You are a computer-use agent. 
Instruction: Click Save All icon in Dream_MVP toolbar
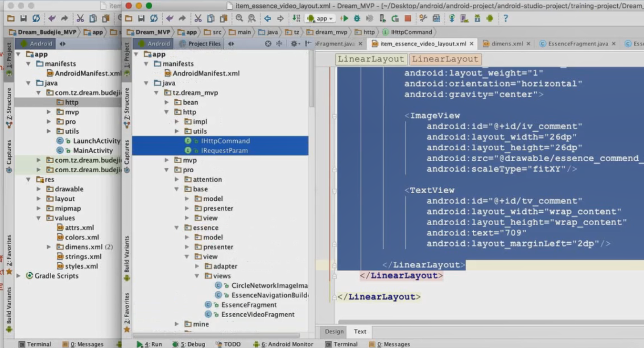(x=141, y=18)
